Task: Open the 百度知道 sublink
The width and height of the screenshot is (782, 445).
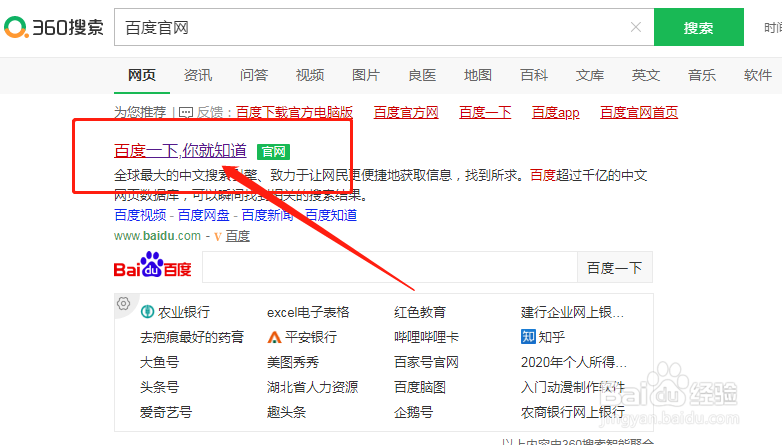Action: pyautogui.click(x=331, y=215)
